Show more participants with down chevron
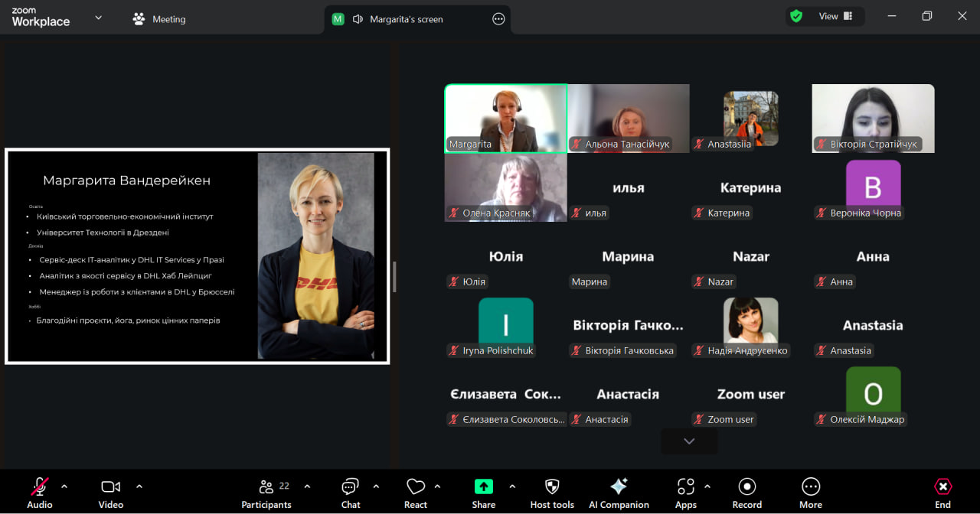The width and height of the screenshot is (980, 514). [689, 441]
